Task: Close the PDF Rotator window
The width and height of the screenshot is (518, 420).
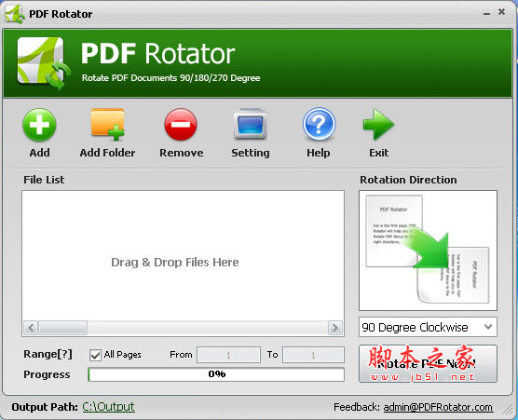Action: [501, 12]
